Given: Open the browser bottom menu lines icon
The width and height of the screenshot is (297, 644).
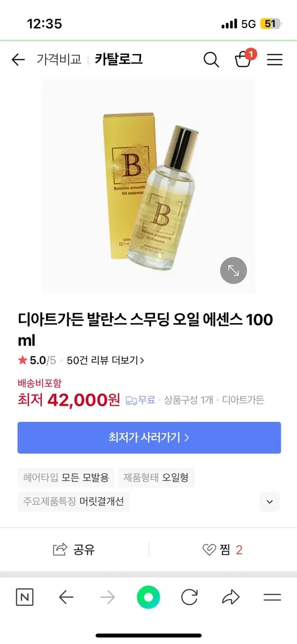Looking at the screenshot, I should 272,597.
